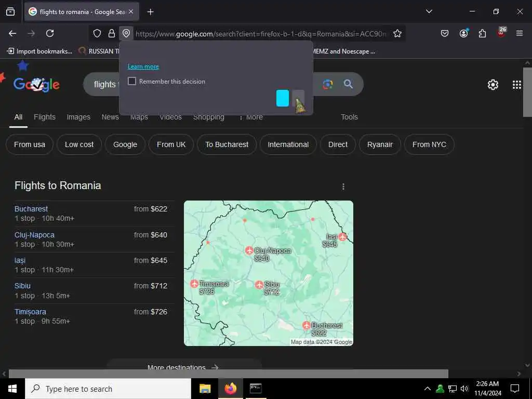Go forward with the forward arrow

tap(31, 33)
